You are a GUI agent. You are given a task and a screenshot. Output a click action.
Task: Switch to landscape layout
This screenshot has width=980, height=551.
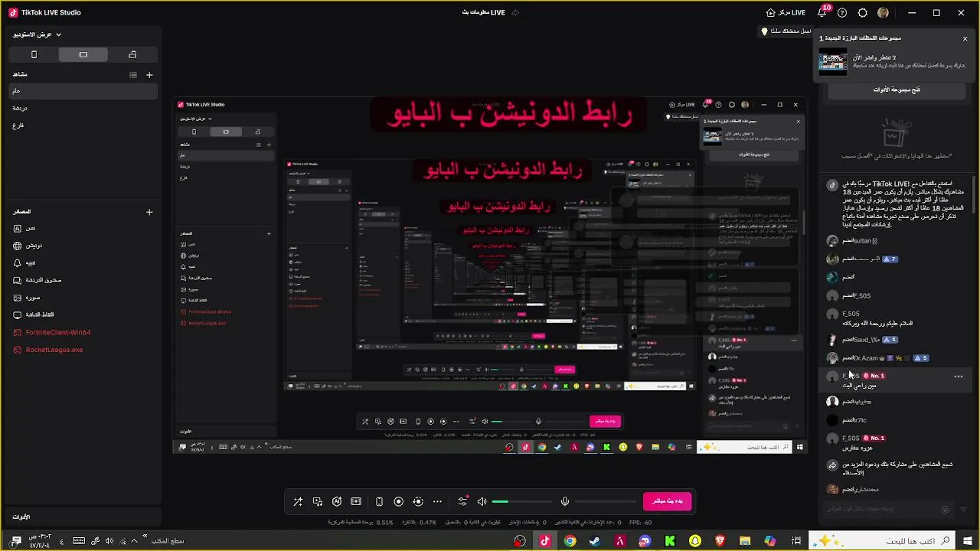point(83,54)
